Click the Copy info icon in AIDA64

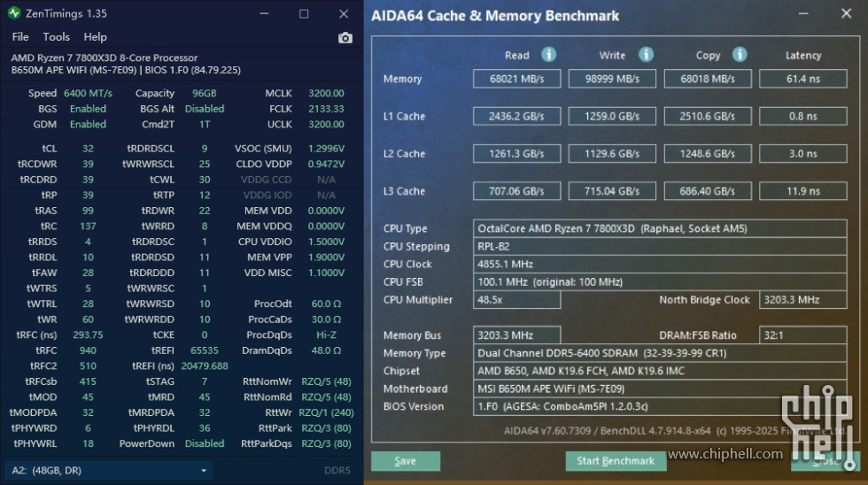(740, 54)
